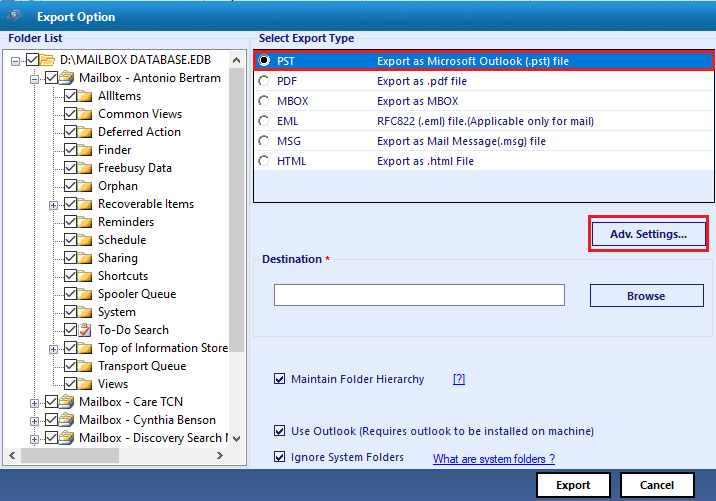Open the 'What are system folders ?' link
The image size is (716, 501).
click(493, 459)
